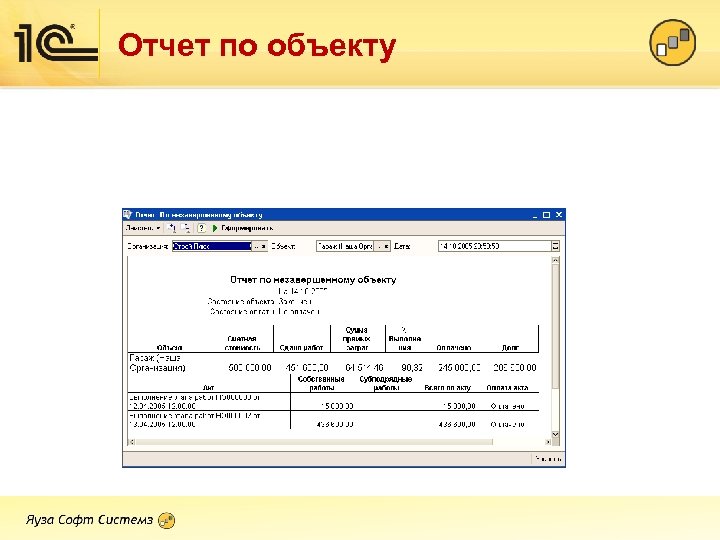
Task: Click the round squares emblem top right
Action: 673,42
